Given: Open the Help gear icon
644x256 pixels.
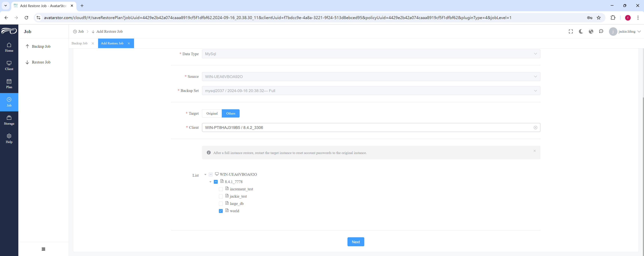Looking at the screenshot, I should [x=9, y=136].
